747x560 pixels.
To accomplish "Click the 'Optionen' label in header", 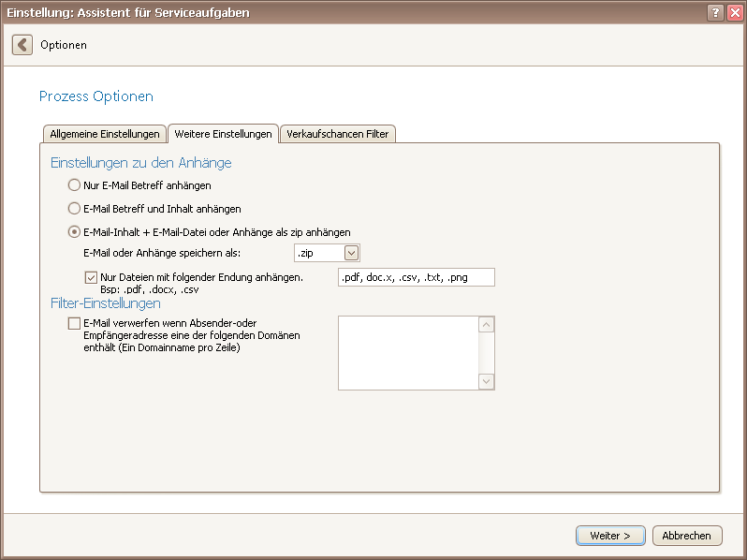I will [64, 45].
